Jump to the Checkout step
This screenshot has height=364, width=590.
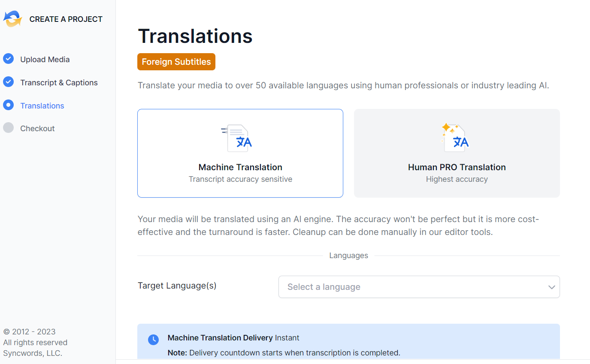(37, 129)
